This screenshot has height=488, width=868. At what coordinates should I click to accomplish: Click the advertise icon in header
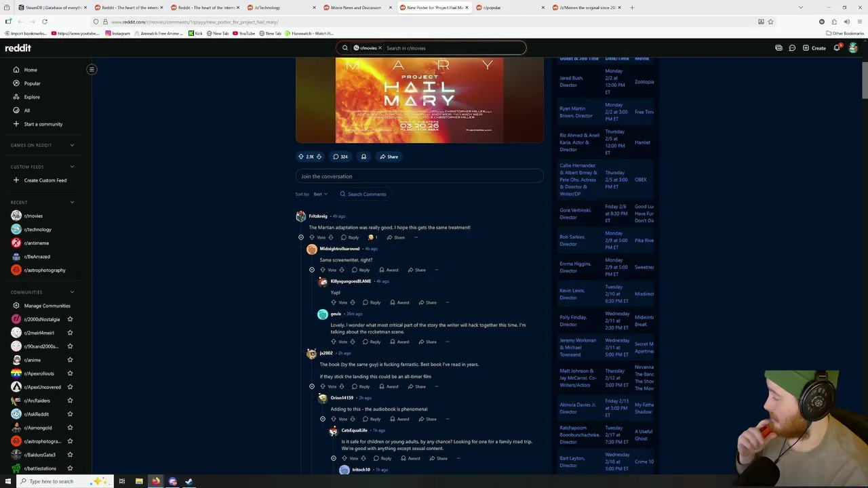[778, 48]
